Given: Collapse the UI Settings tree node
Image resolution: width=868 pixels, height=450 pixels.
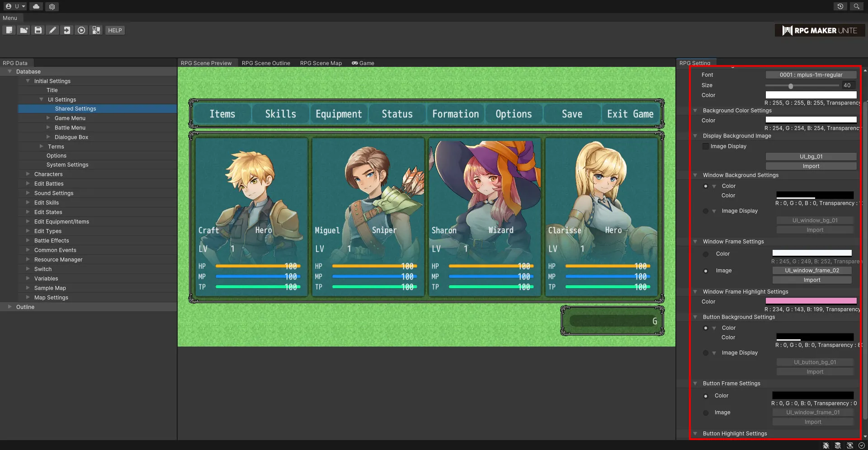Looking at the screenshot, I should point(42,99).
